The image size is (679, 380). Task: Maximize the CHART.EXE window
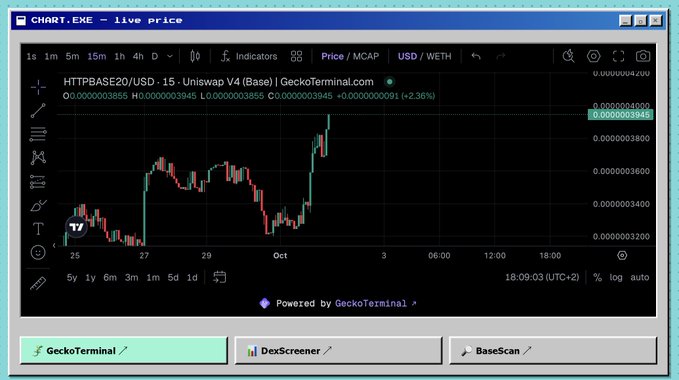(641, 20)
